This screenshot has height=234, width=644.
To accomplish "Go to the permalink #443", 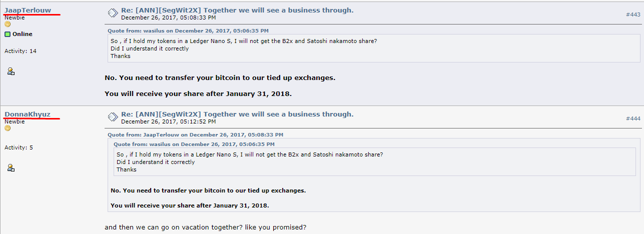I will click(x=633, y=14).
